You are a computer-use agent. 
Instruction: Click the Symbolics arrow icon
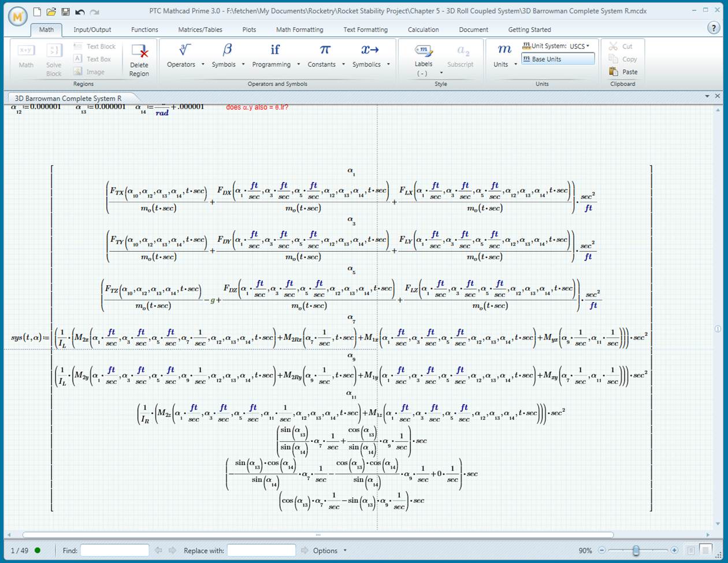pyautogui.click(x=370, y=50)
